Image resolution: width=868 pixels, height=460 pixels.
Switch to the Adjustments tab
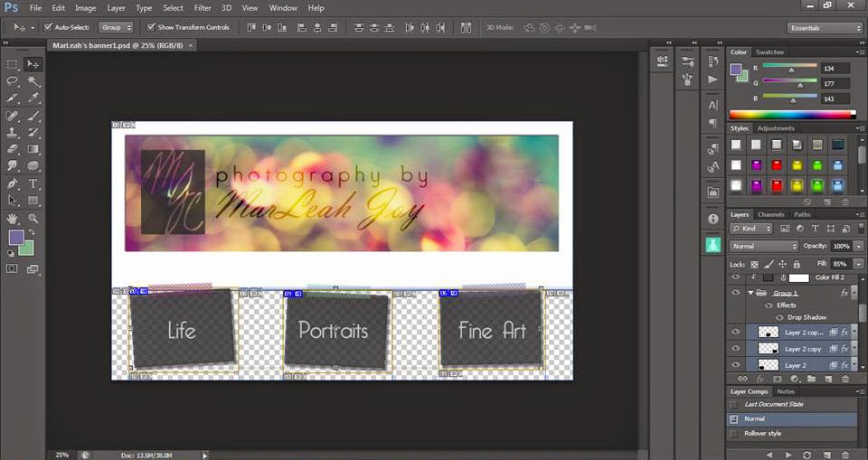point(776,128)
